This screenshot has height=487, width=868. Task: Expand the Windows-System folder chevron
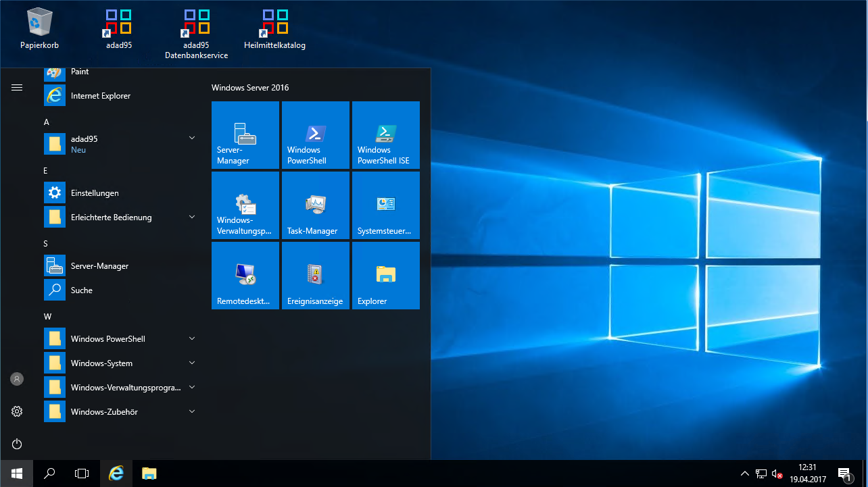click(x=192, y=363)
